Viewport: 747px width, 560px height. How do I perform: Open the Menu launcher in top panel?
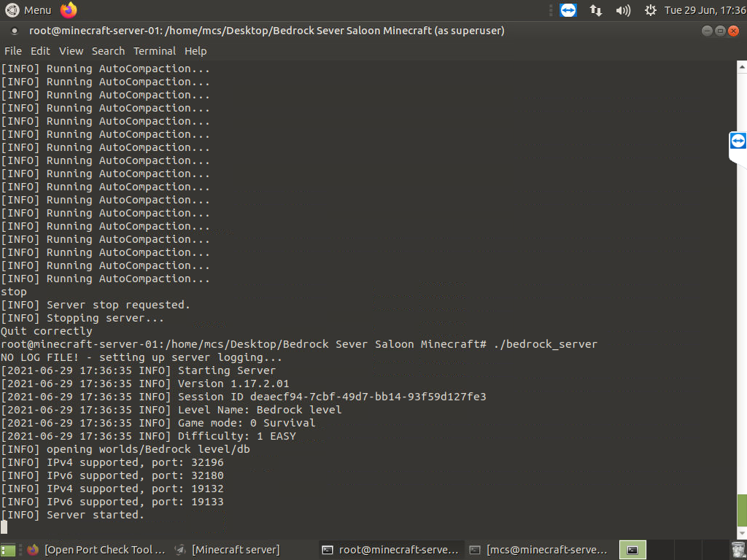[x=28, y=10]
